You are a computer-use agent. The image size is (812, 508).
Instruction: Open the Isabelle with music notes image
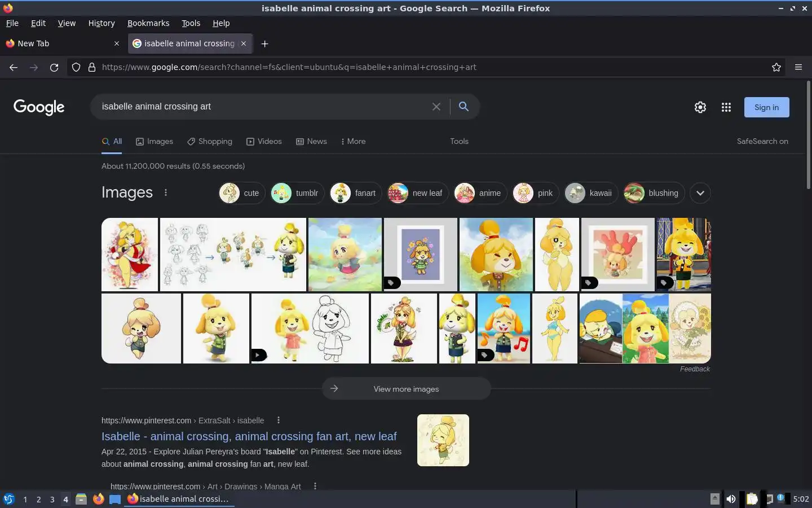coord(504,329)
